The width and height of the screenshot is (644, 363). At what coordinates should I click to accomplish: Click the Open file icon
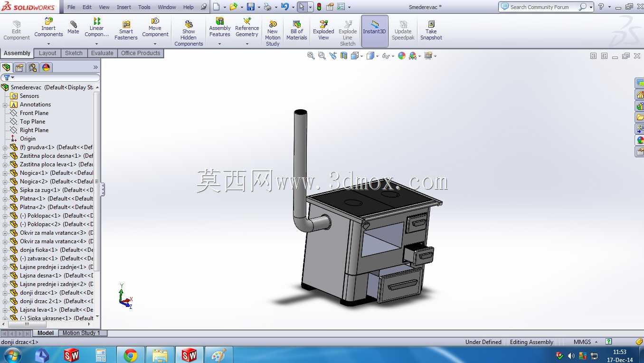[233, 7]
